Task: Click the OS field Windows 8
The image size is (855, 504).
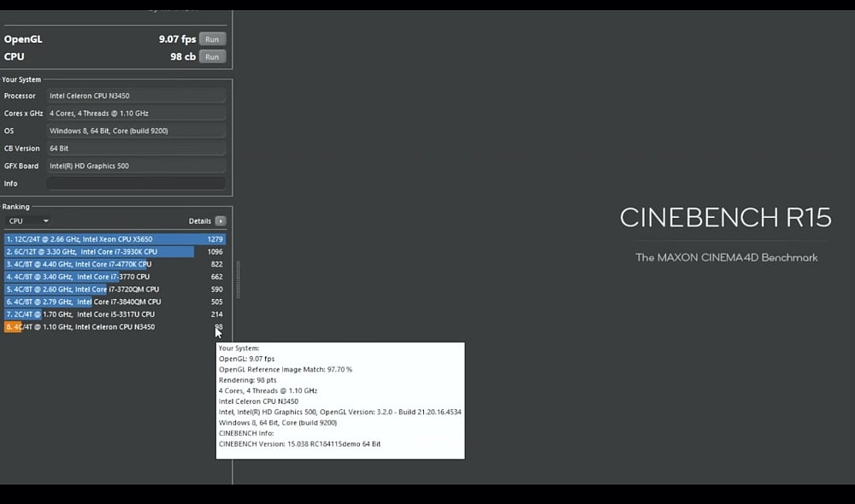Action: 136,131
